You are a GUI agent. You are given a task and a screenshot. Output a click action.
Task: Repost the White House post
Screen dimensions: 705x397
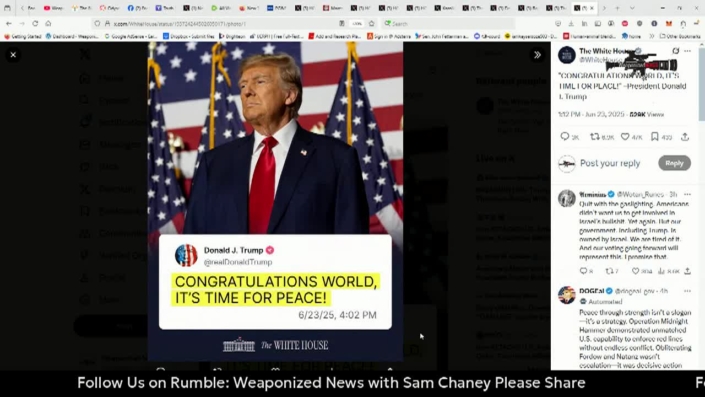(594, 136)
